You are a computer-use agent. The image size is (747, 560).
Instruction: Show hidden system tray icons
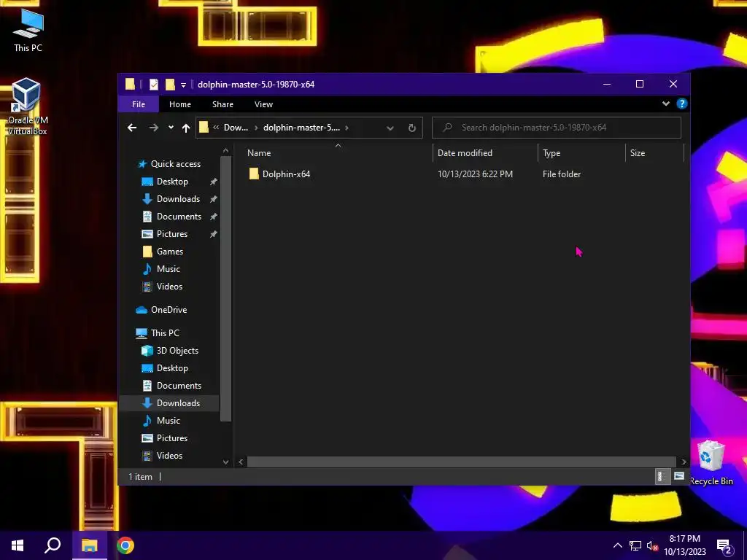pyautogui.click(x=617, y=545)
